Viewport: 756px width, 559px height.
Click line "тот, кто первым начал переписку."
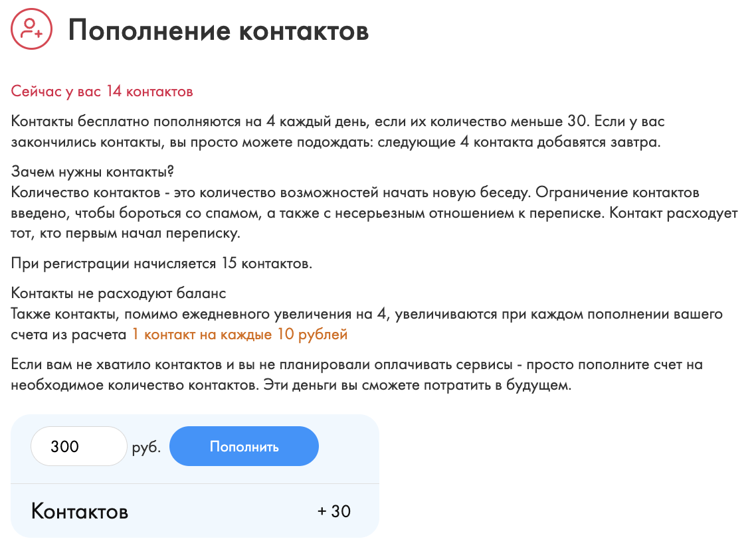[125, 234]
